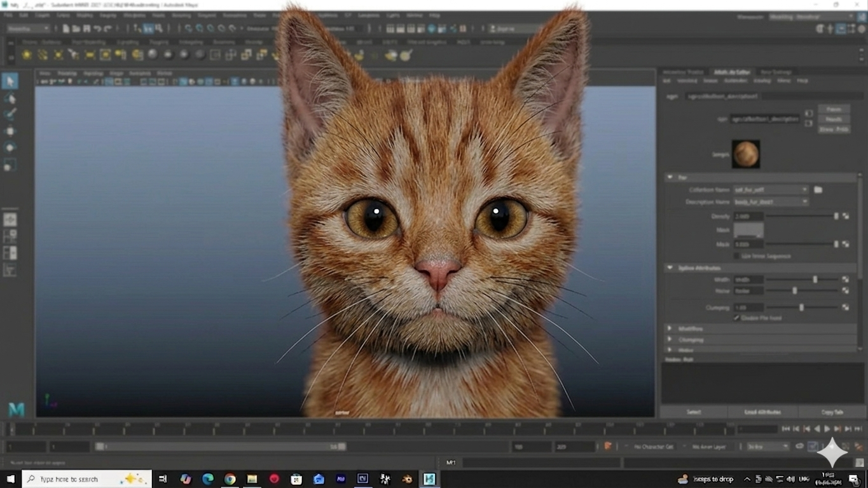Click the Undo icon in the top toolbar
The height and width of the screenshot is (488, 868).
coord(97,28)
